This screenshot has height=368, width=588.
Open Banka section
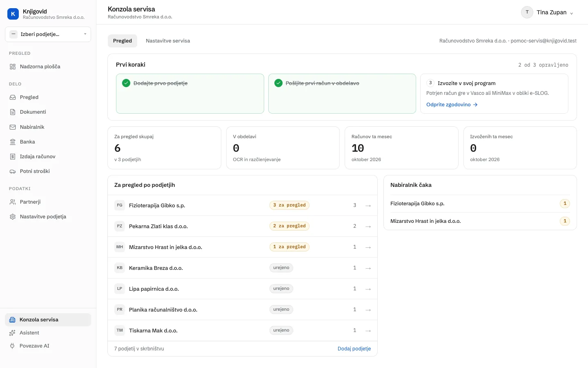(48, 142)
